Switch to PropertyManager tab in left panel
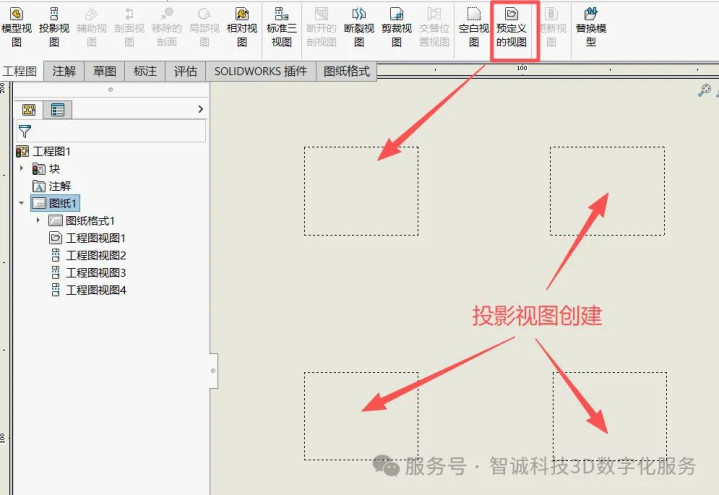The height and width of the screenshot is (495, 719). [x=58, y=110]
